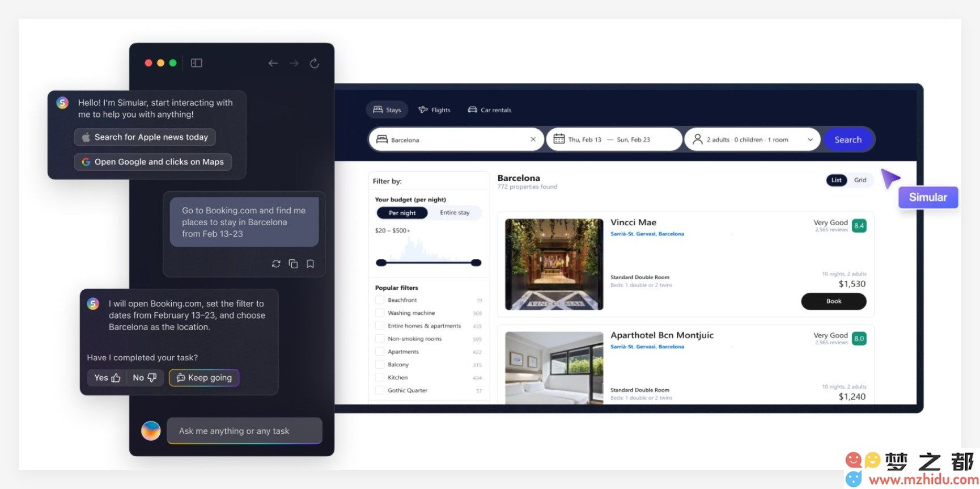Open the Flights tab

pyautogui.click(x=434, y=110)
